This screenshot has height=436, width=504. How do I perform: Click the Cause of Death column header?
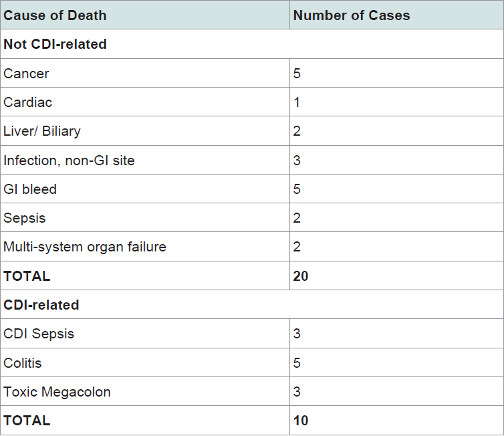pyautogui.click(x=145, y=15)
